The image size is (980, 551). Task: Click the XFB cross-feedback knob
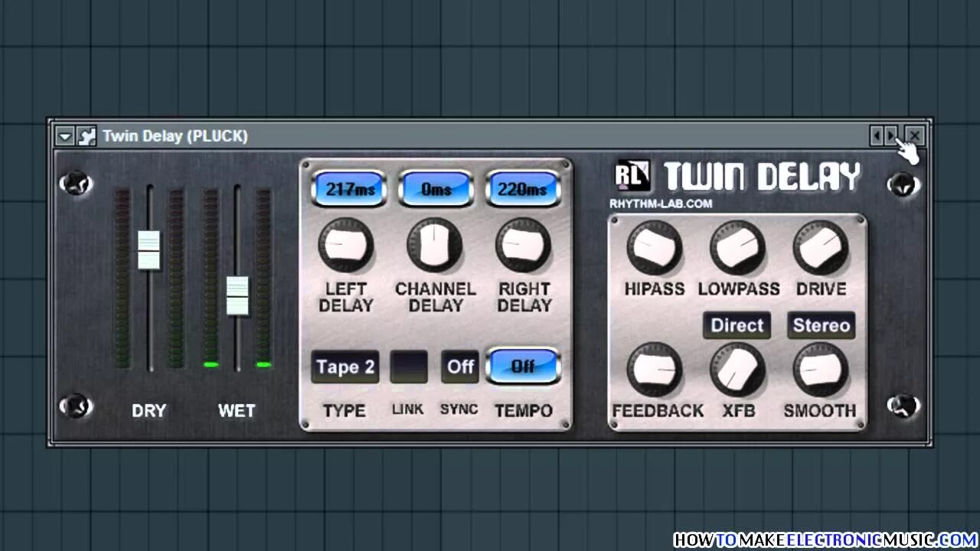(x=738, y=370)
